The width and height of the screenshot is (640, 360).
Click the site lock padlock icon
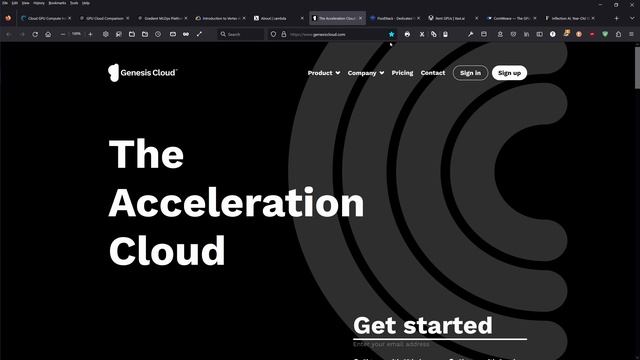[x=284, y=34]
